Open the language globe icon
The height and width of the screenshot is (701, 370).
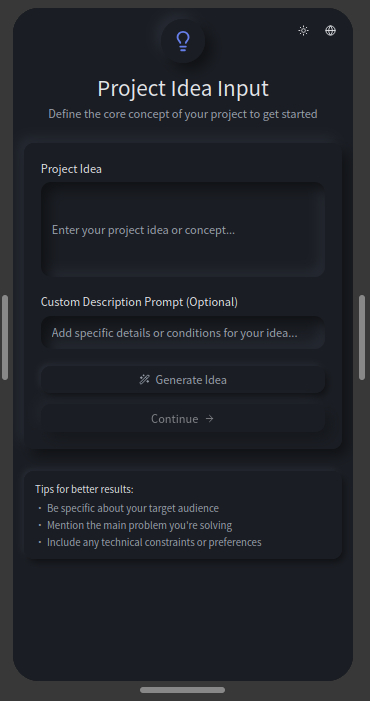coord(330,30)
